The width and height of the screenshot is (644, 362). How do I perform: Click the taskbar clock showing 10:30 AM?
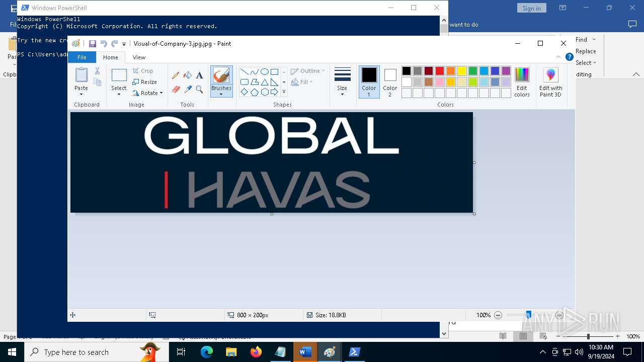coord(601,351)
